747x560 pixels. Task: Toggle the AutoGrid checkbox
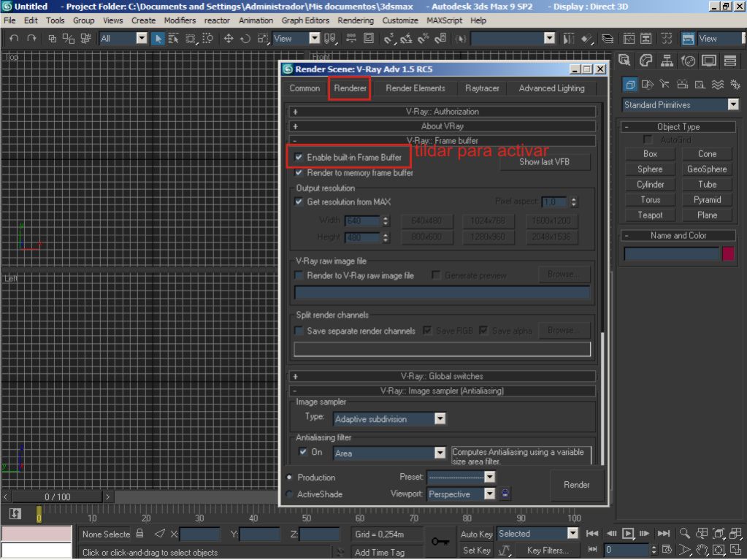[x=648, y=139]
